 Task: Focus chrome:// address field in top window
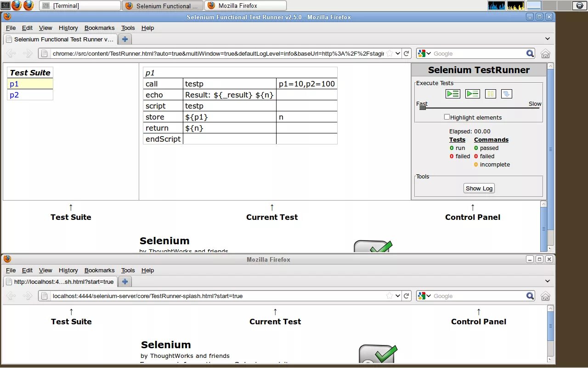218,53
